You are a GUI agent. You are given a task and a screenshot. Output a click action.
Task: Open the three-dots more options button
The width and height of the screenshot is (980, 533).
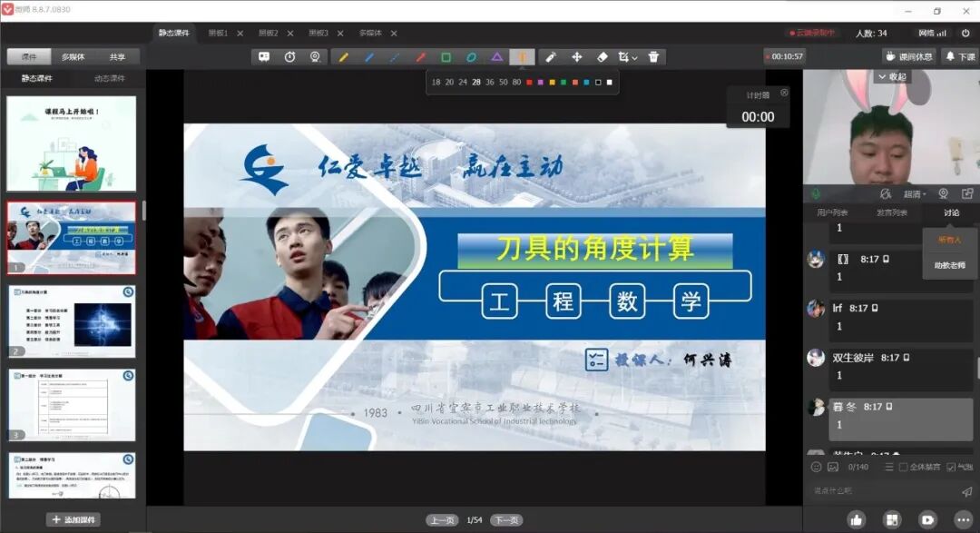[963, 519]
